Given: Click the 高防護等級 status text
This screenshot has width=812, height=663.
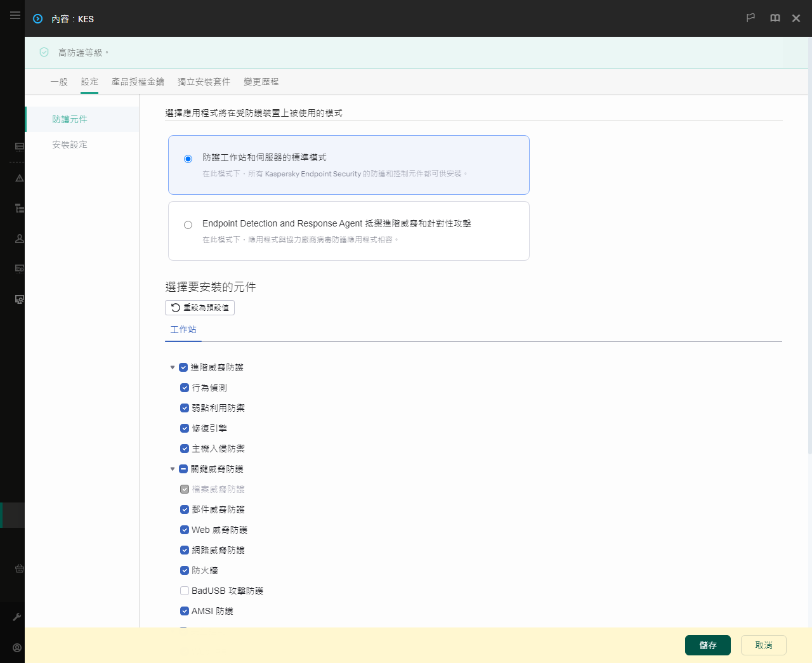Looking at the screenshot, I should tap(82, 53).
